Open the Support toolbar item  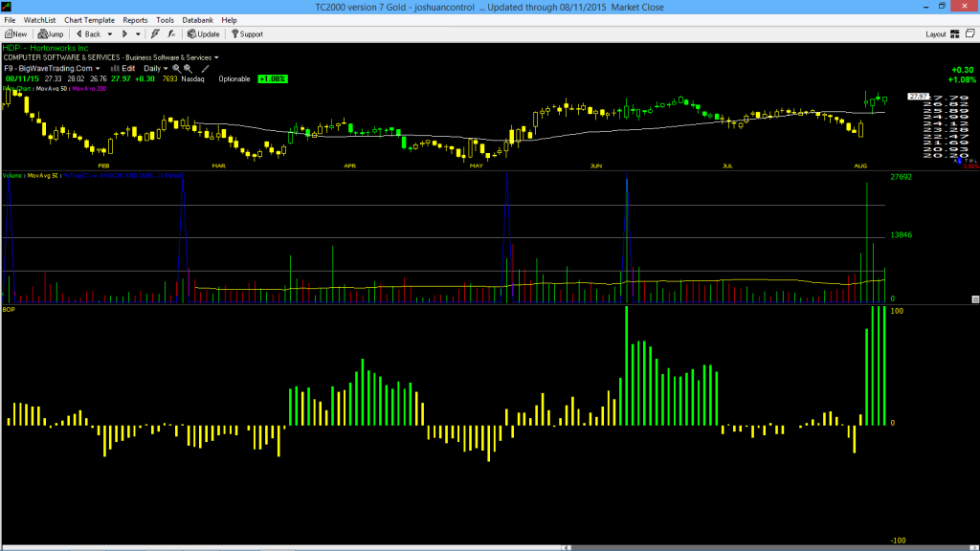pos(247,34)
